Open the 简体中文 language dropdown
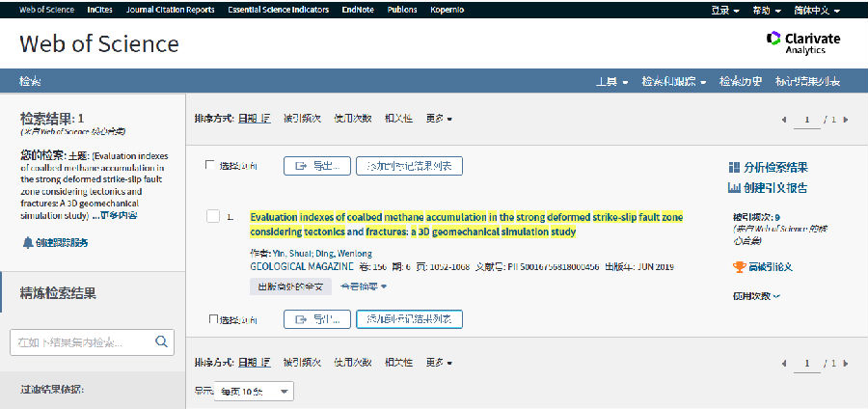Viewport: 868px width, 409px height. (815, 10)
